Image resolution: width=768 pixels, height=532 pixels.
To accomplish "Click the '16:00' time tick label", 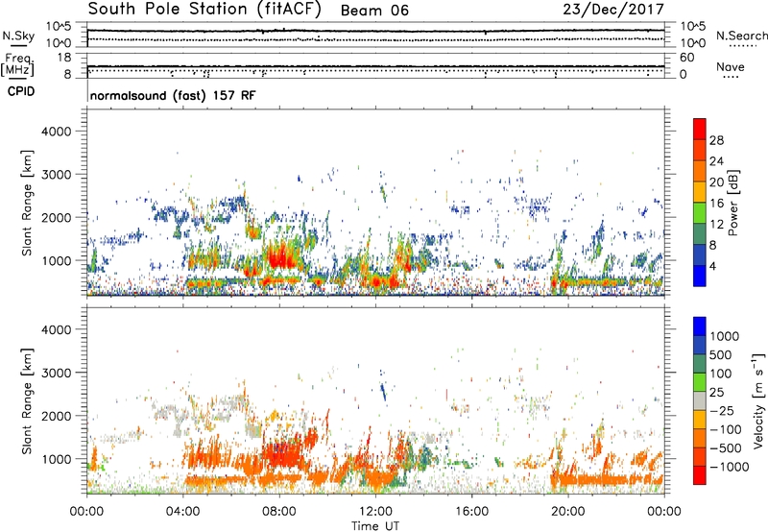I will (471, 512).
